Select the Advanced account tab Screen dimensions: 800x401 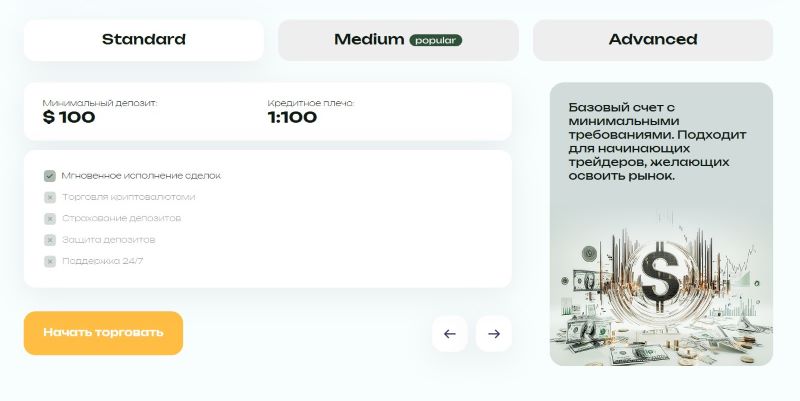point(653,40)
